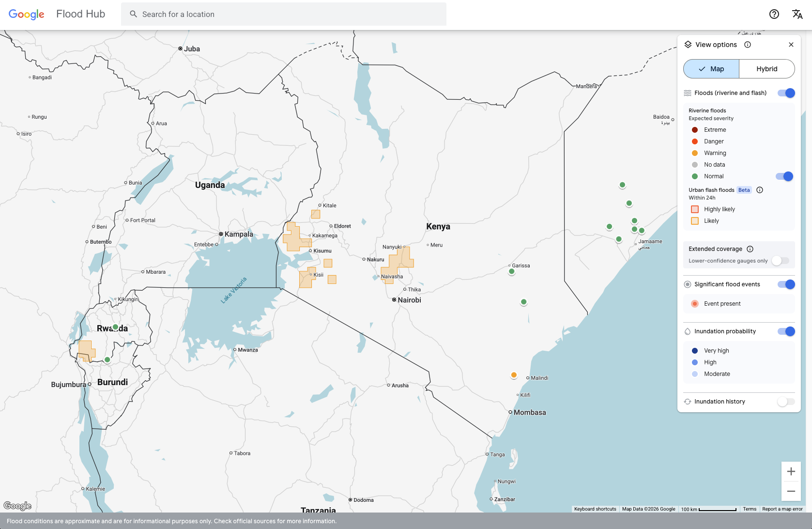Select the Map view tab
This screenshot has height=529, width=812.
tap(711, 69)
